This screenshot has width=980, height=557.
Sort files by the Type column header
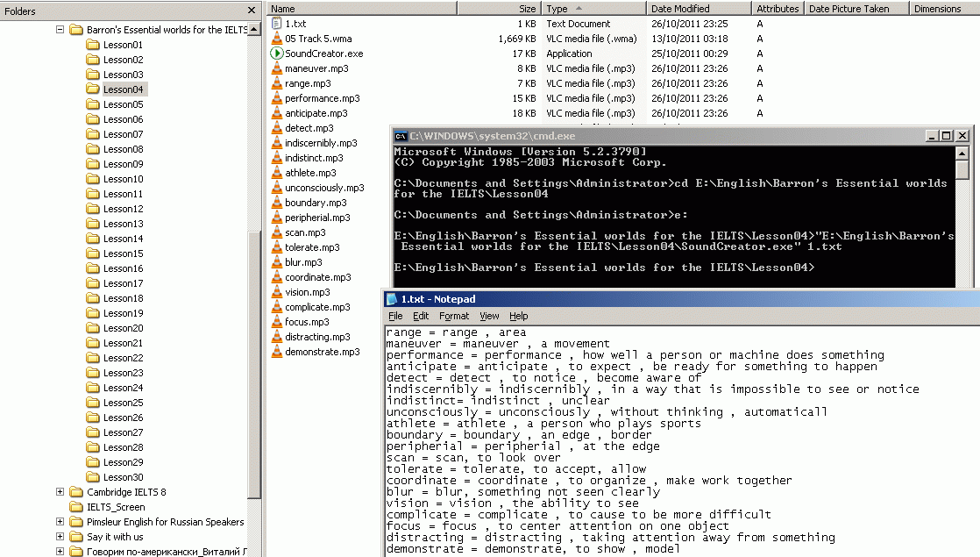[x=593, y=9]
